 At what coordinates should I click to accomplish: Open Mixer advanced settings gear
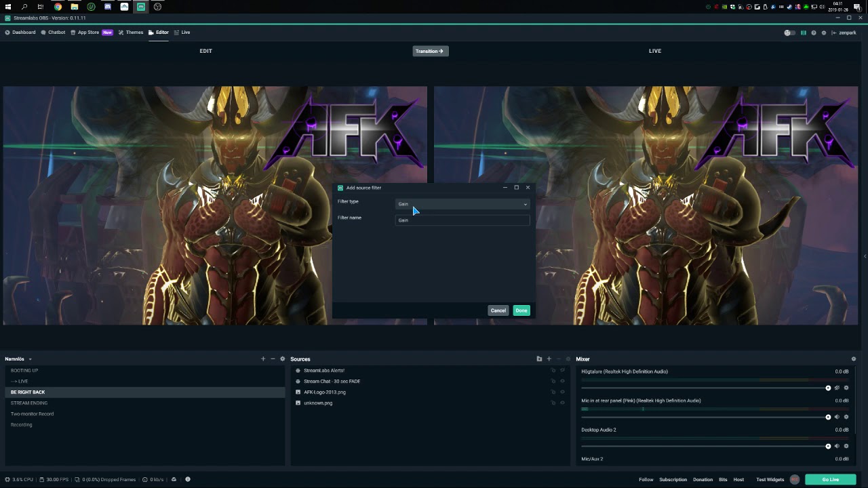(x=854, y=359)
